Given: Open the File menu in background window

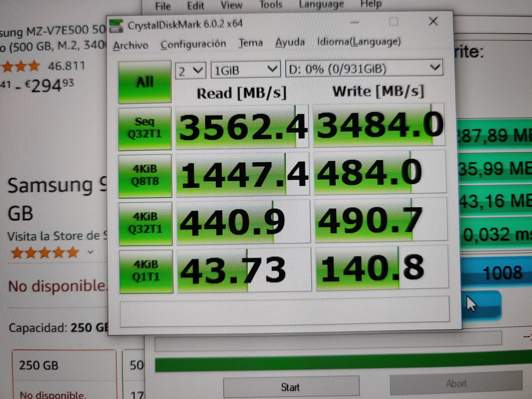Looking at the screenshot, I should pos(163,6).
